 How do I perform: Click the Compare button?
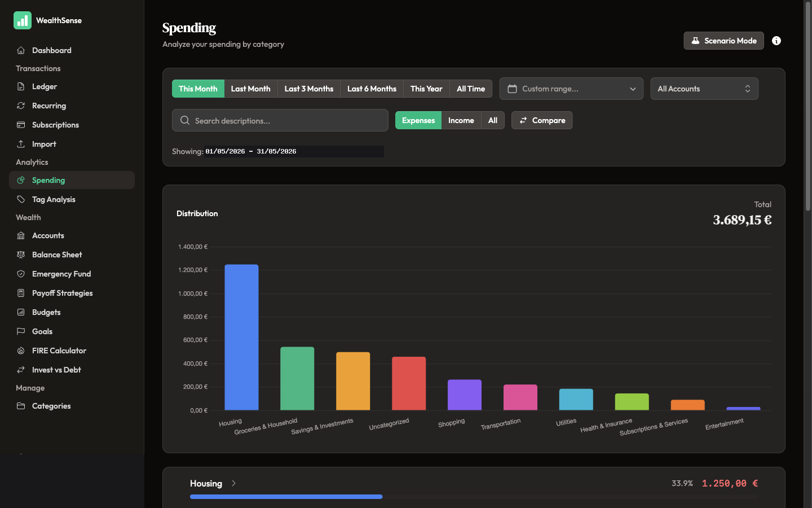542,120
